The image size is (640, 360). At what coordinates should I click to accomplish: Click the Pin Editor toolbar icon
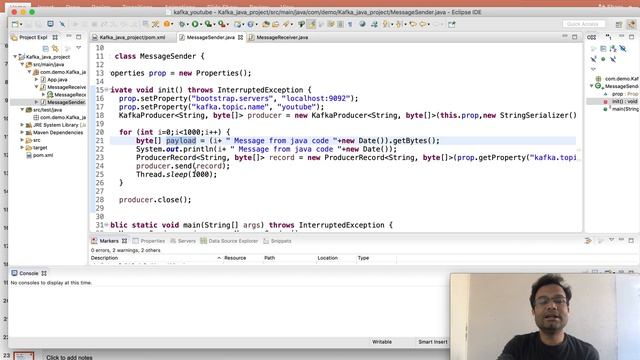[451, 24]
